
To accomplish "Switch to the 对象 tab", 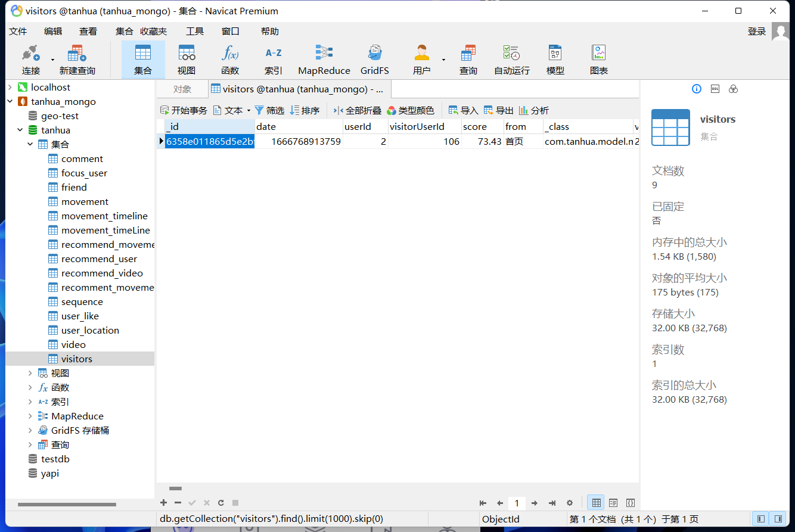I will [182, 89].
